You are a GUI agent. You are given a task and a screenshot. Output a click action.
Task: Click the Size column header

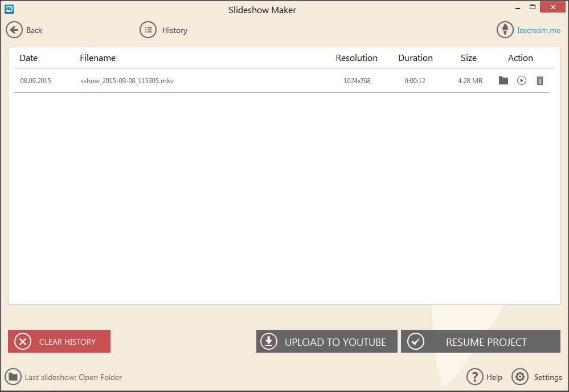point(468,58)
